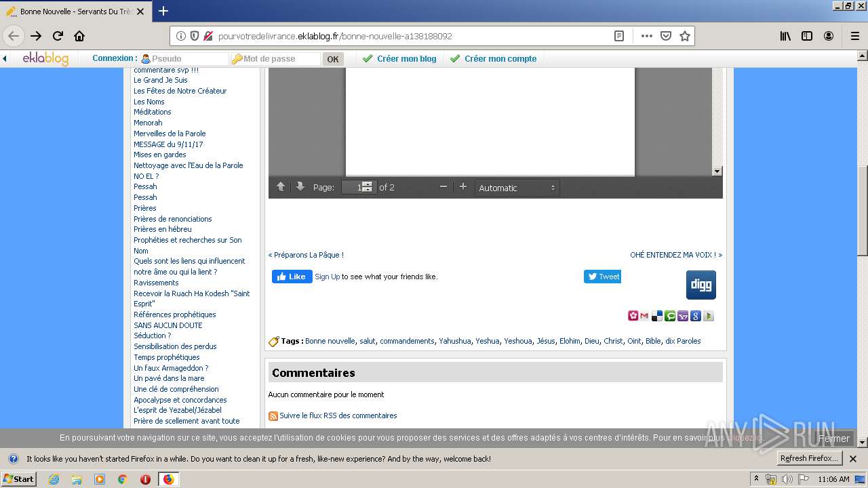Show site information icon in address bar
Screen dimensions: 868x488
pyautogui.click(x=181, y=36)
